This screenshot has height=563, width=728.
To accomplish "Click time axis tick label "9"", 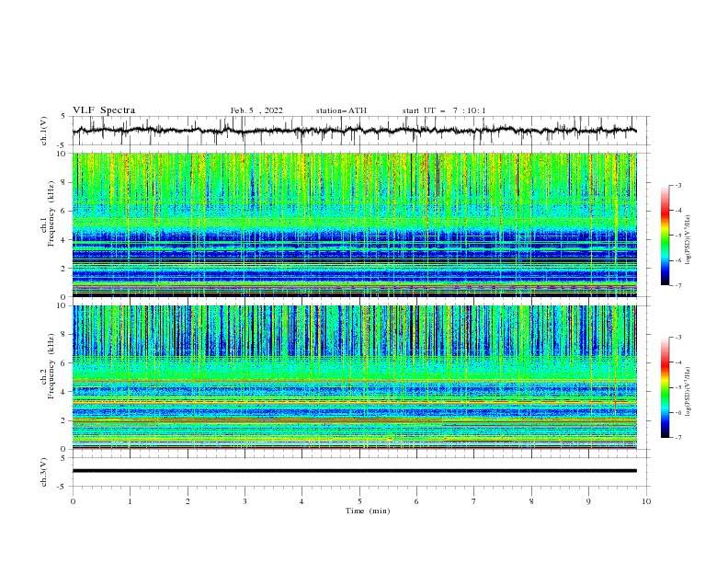I will [588, 501].
